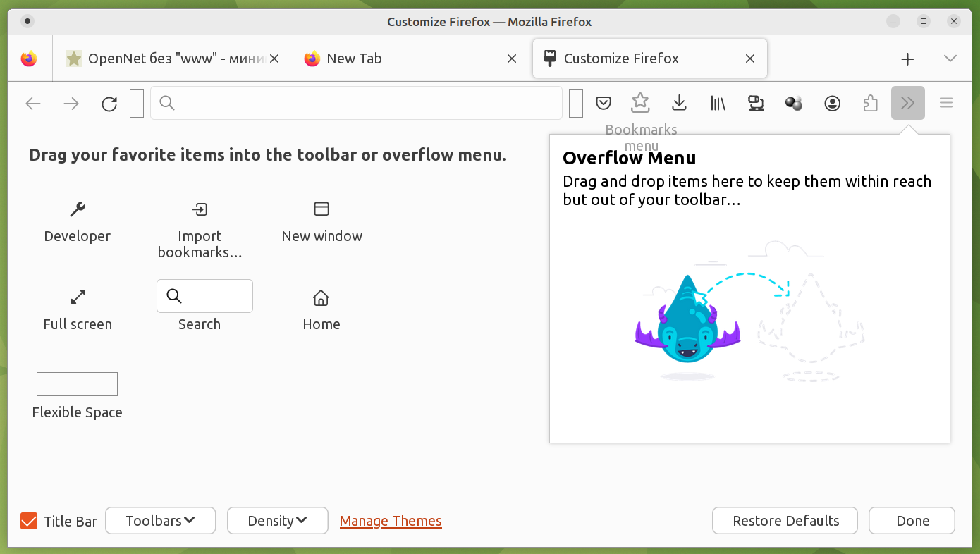Select the synced tabs computer icon

pos(756,103)
